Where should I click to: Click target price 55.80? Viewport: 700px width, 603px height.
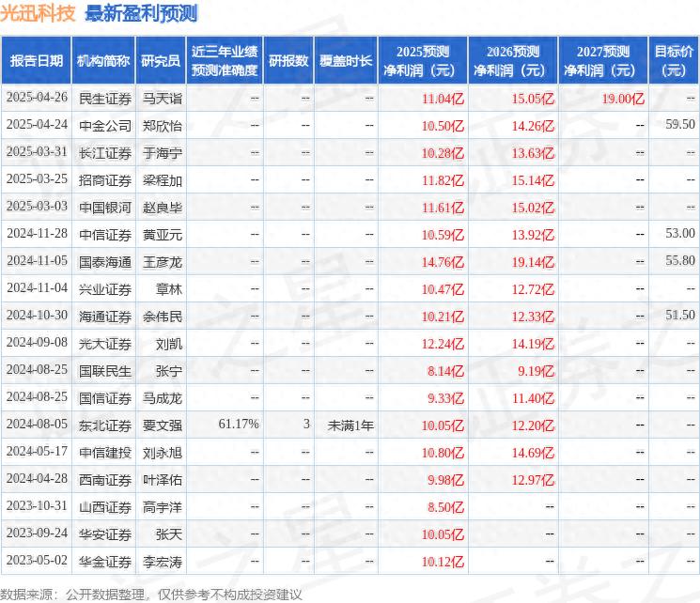coord(680,261)
